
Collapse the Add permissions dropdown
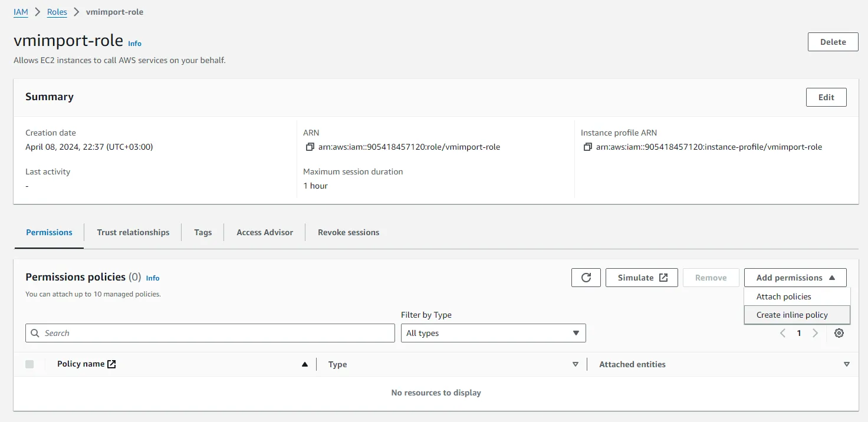(795, 278)
